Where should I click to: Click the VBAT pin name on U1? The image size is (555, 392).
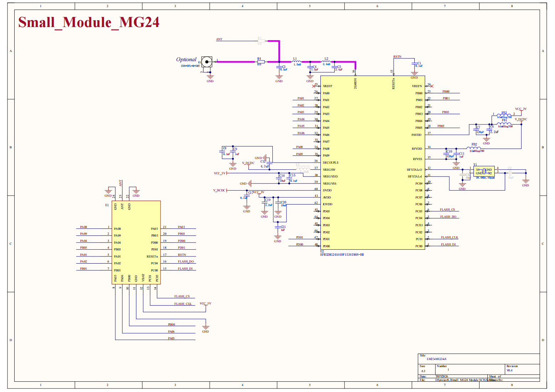point(143,278)
